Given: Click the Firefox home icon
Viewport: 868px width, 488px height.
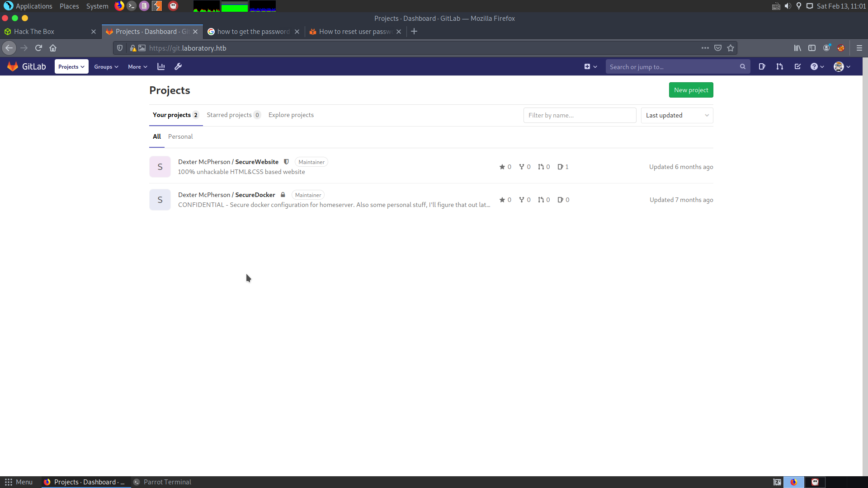Looking at the screenshot, I should [x=53, y=48].
